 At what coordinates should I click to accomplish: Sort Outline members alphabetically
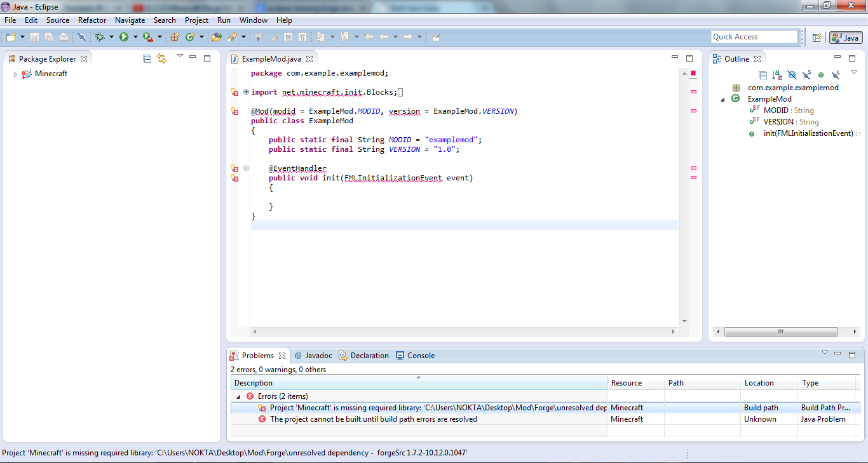coord(777,75)
